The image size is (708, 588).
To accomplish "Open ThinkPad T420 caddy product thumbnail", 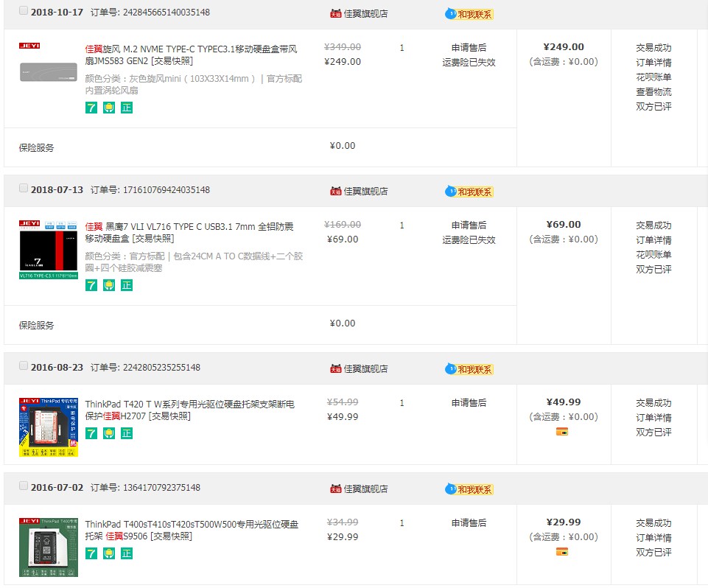I will click(49, 427).
